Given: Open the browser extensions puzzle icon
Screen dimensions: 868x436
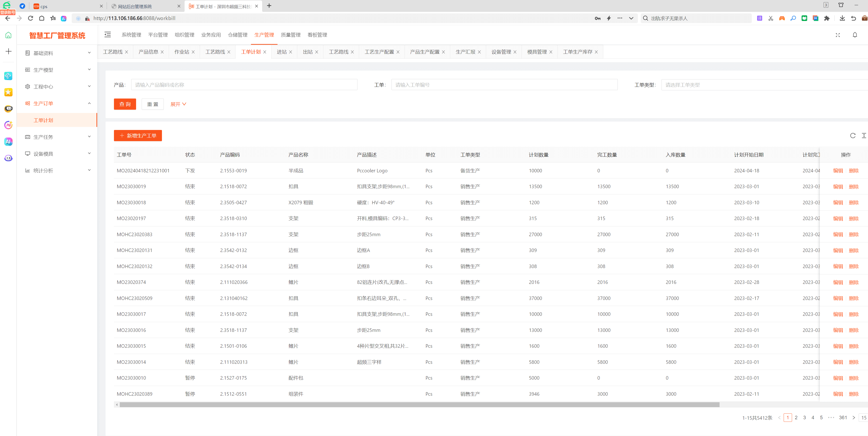Looking at the screenshot, I should click(x=827, y=18).
